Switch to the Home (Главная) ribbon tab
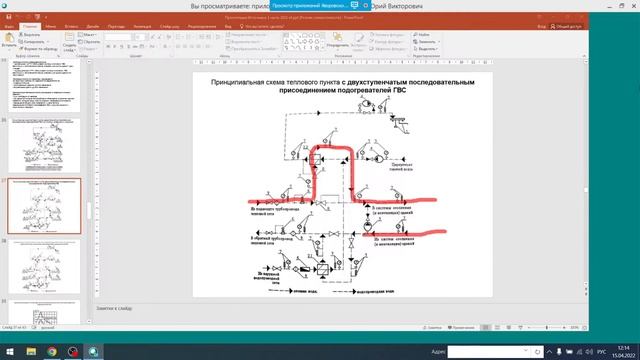The image size is (640, 360). click(30, 27)
